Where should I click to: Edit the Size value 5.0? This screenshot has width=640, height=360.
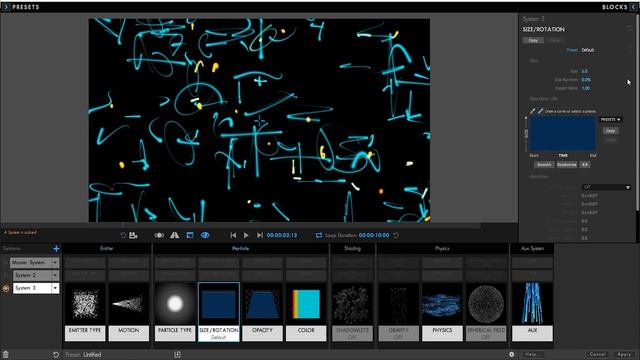click(x=584, y=71)
